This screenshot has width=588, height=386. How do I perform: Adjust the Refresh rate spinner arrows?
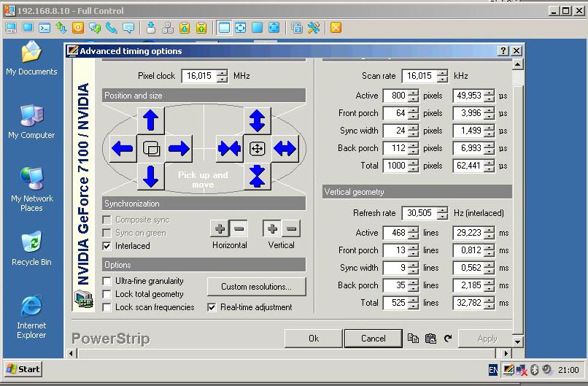[443, 213]
